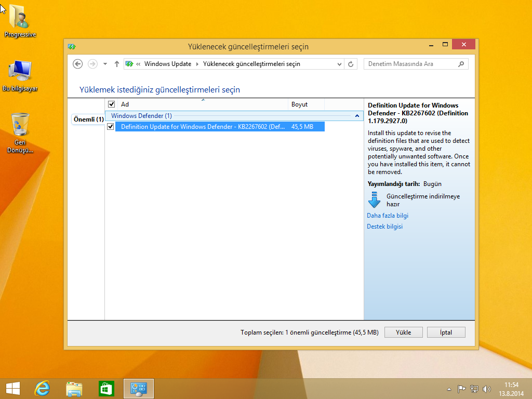532x399 pixels.
Task: Uncheck the Definition Update for Windows Defender checkbox
Action: (110, 126)
